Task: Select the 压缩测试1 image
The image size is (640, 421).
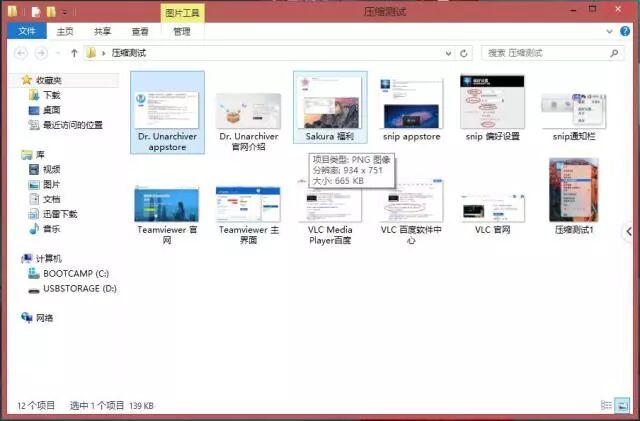Action: (x=574, y=196)
